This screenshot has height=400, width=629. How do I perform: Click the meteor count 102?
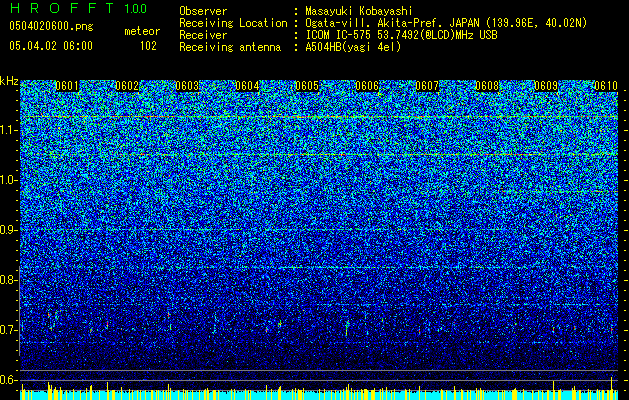pos(148,46)
